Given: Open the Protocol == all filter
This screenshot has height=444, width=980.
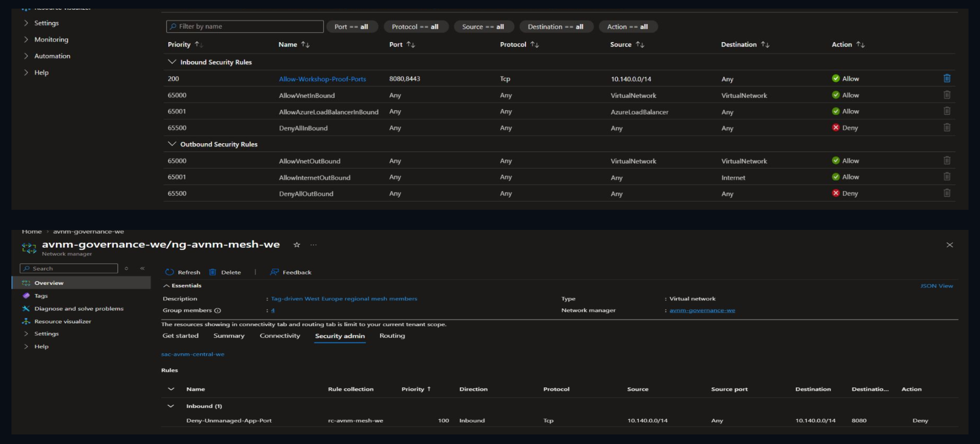Looking at the screenshot, I should (415, 27).
